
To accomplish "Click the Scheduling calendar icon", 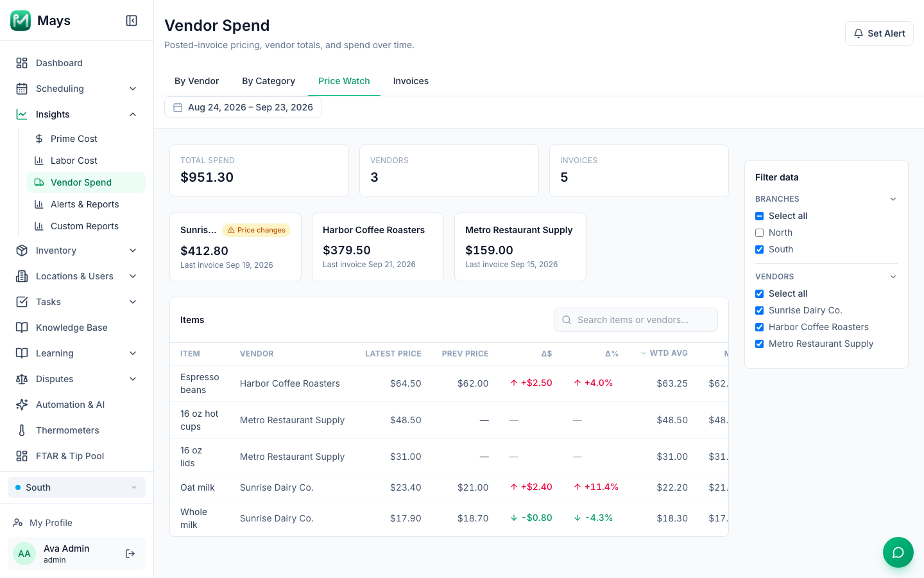I will [x=22, y=89].
